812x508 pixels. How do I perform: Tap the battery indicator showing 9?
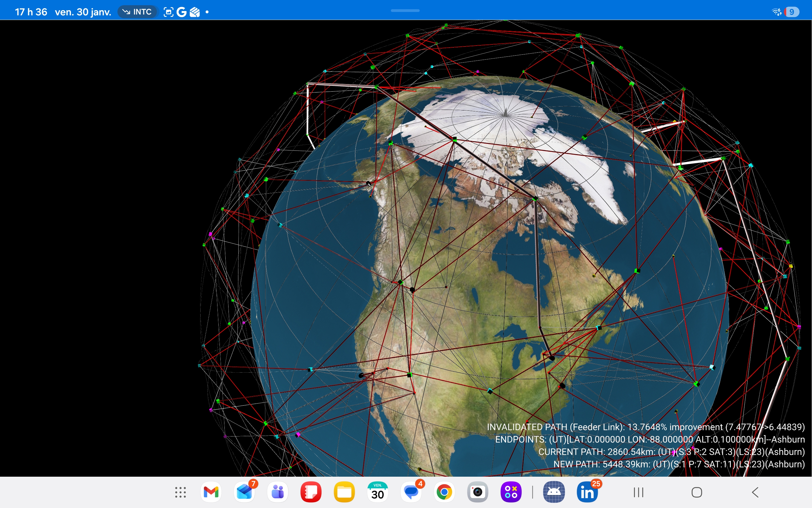click(x=791, y=12)
